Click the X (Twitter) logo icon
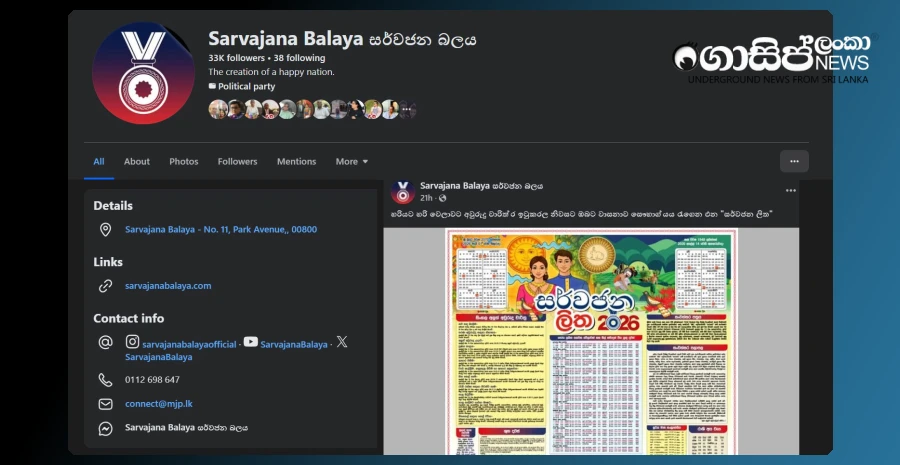 (342, 343)
